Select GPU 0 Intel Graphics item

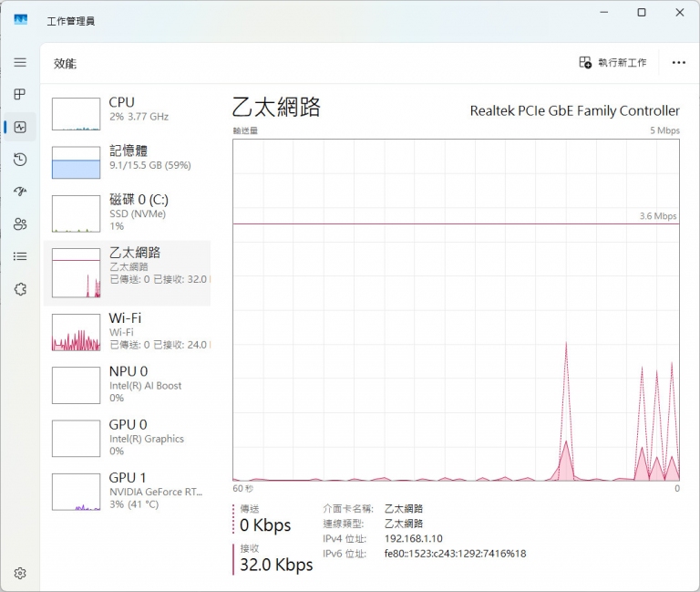point(128,437)
